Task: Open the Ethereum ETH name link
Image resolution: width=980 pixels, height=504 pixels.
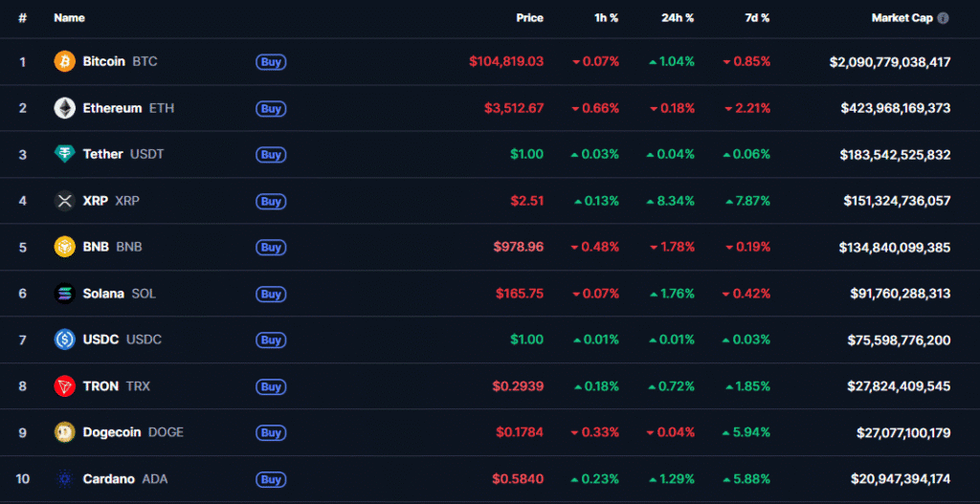Action: point(129,108)
